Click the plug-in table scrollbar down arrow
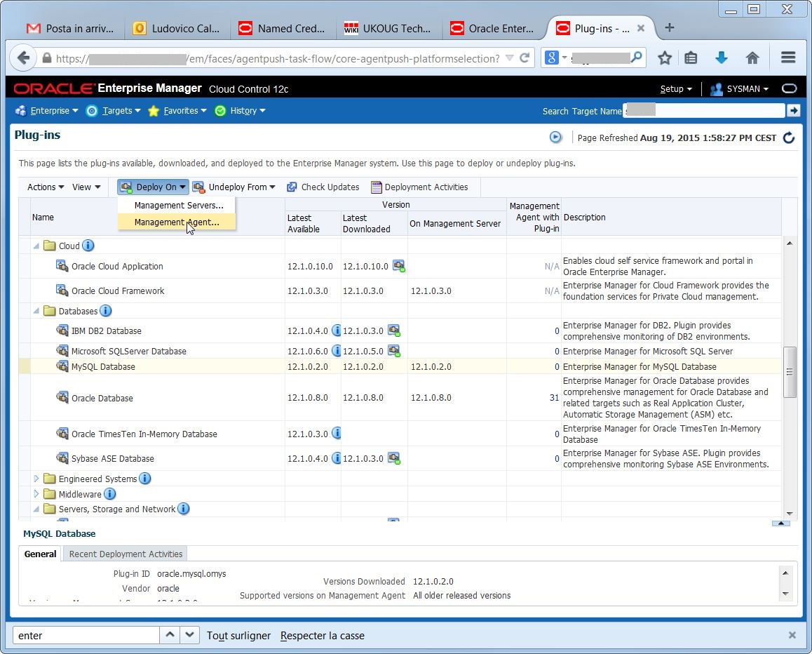 pyautogui.click(x=790, y=513)
